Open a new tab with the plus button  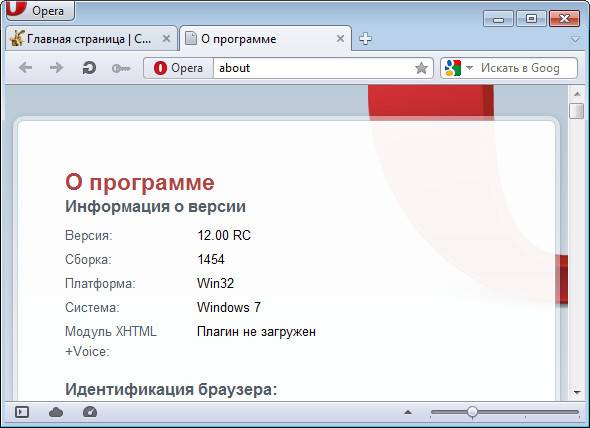pyautogui.click(x=365, y=38)
